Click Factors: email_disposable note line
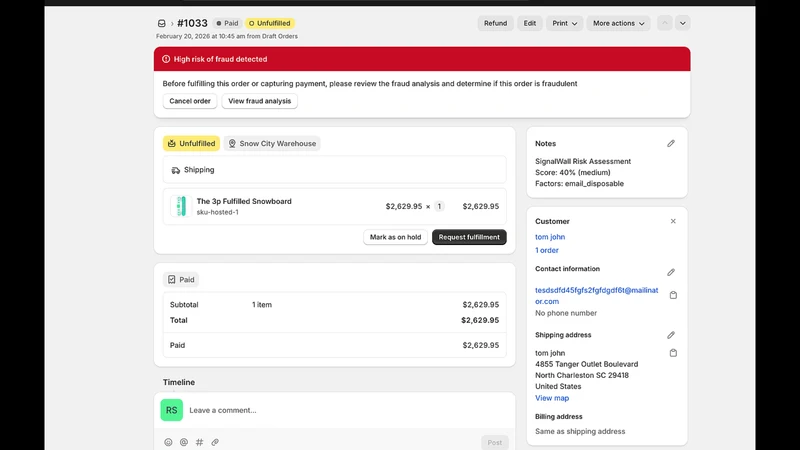 579,184
